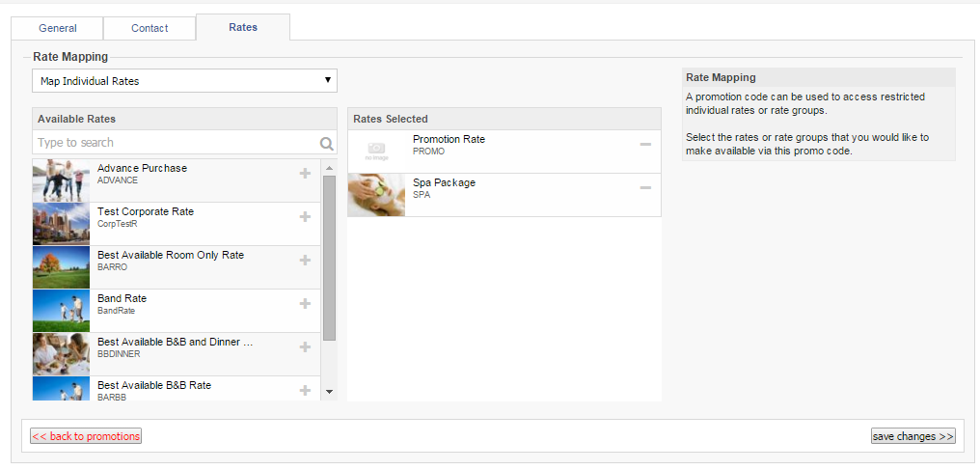Viewport: 980px width, 470px height.
Task: Click the available rates scrollbar down arrow
Action: [x=329, y=392]
